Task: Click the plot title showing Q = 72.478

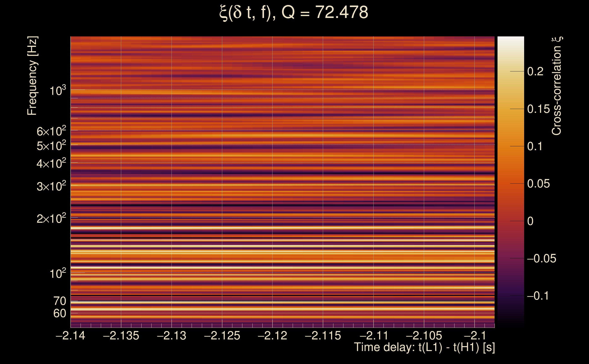Action: point(294,13)
